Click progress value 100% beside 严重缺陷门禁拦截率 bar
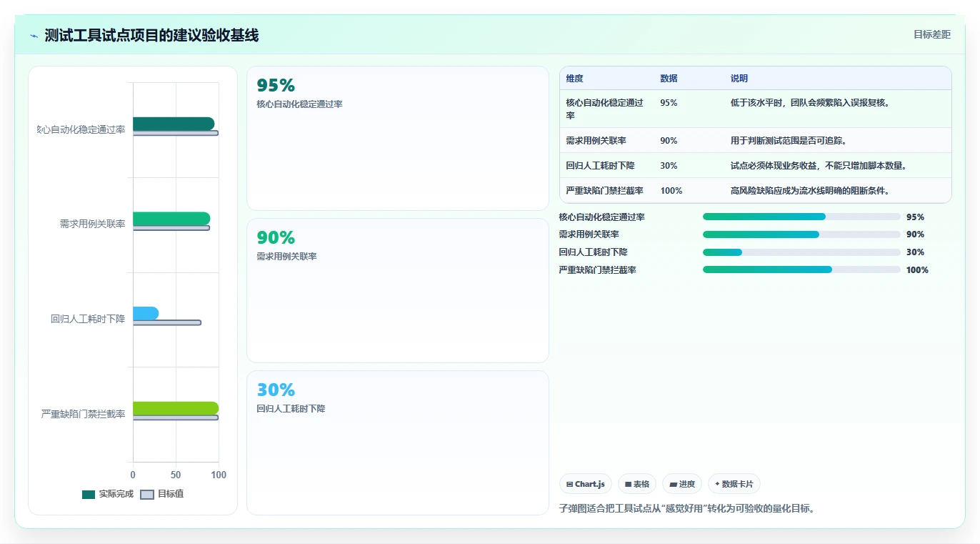The height and width of the screenshot is (544, 980). point(917,270)
